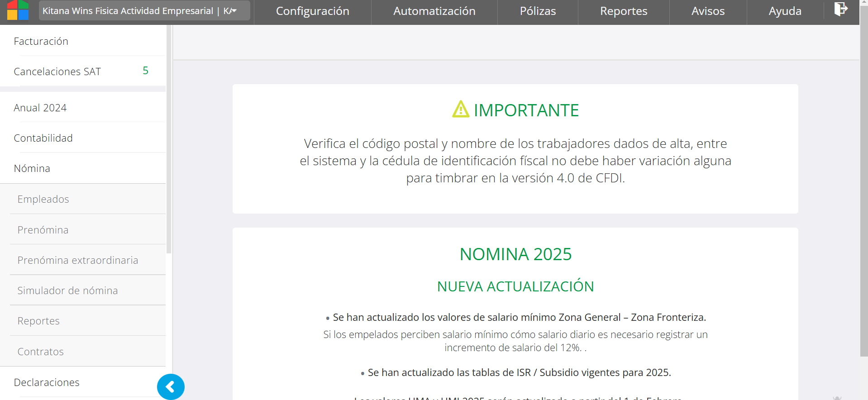Screen dimensions: 868x400
Task: Collapse the Nómina sidebar section
Action: 32,168
